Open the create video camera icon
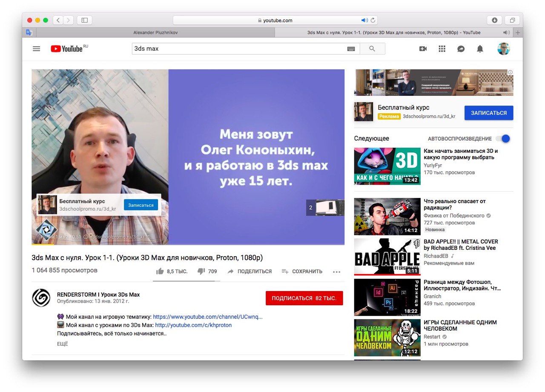Image resolution: width=545 pixels, height=392 pixels. coord(423,49)
